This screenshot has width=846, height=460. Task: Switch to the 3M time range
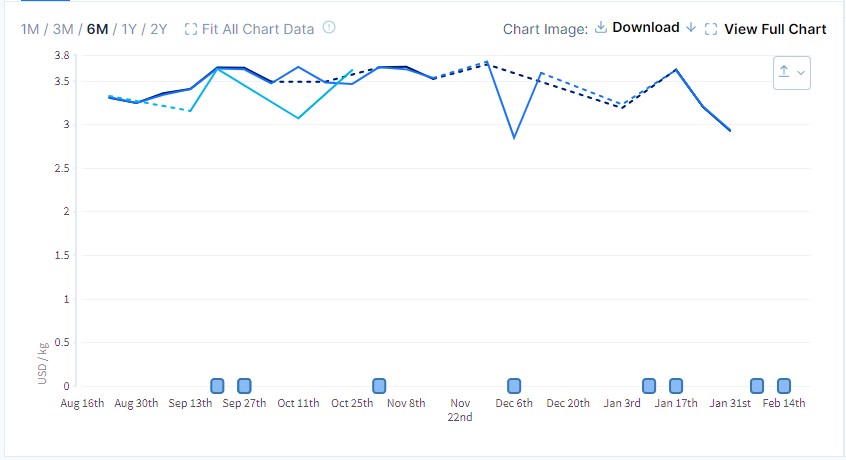pyautogui.click(x=63, y=29)
